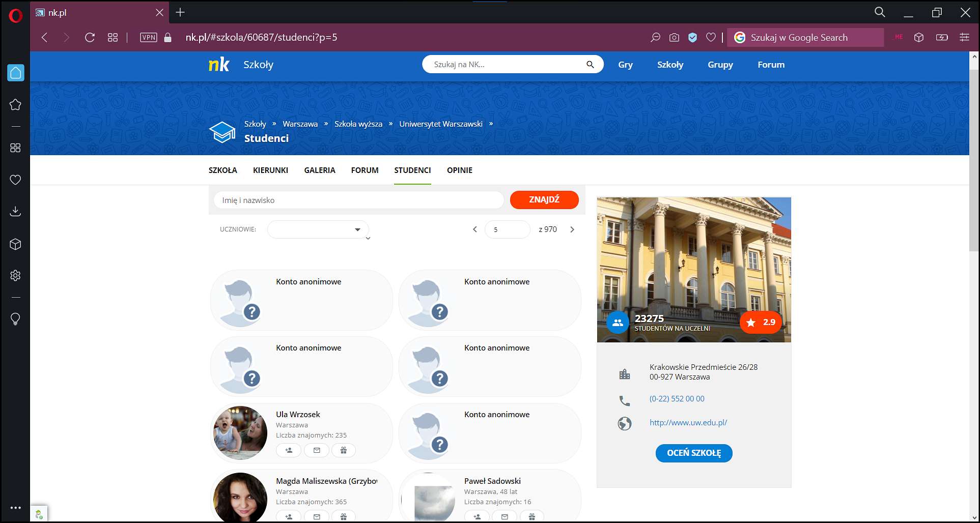
Task: Click the OCEŃ SZKOŁĘ button
Action: 694,453
